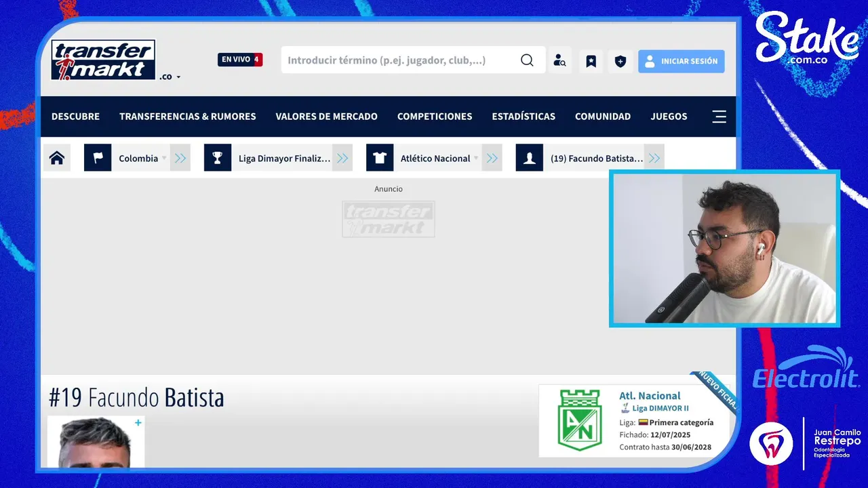Click the Juan Camilo Restrepo tooth logo
This screenshot has height=488, width=868.
click(x=771, y=444)
